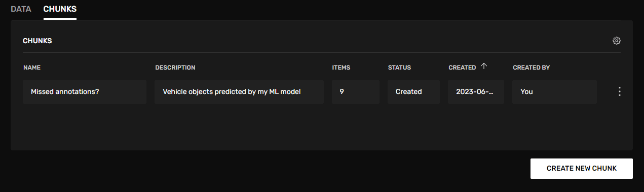Open the three-dot menu for Missed annotations chunk
This screenshot has width=644, height=192.
(x=619, y=91)
